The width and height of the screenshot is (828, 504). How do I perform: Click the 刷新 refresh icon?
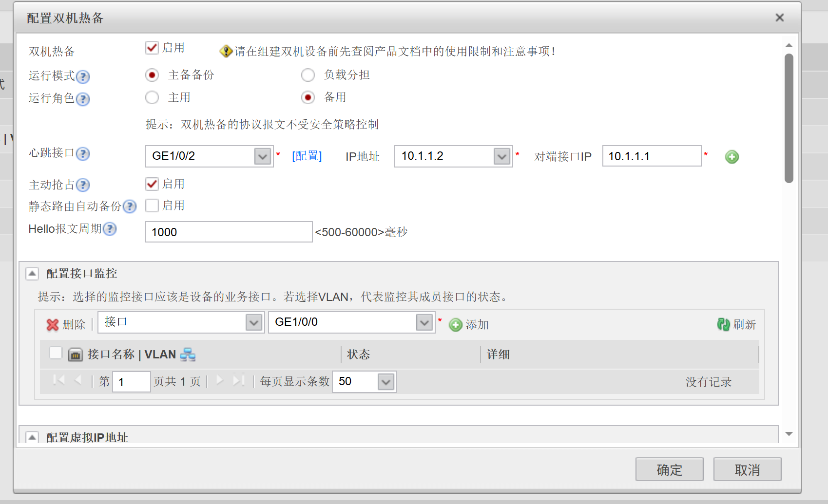723,324
